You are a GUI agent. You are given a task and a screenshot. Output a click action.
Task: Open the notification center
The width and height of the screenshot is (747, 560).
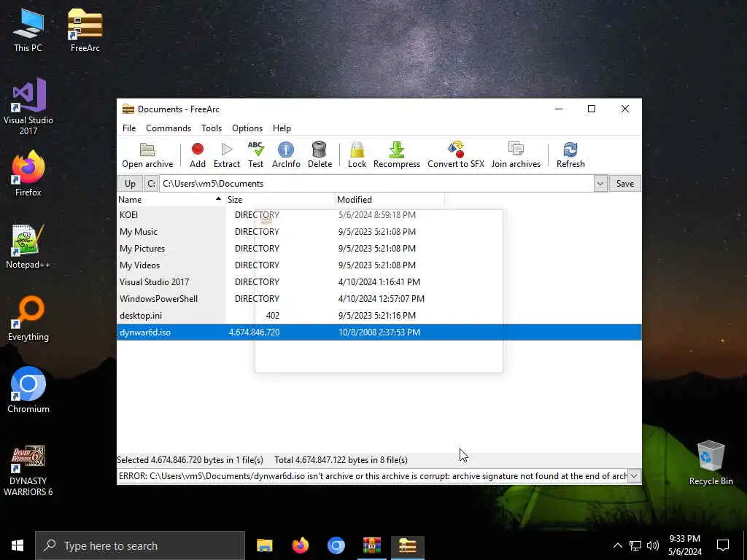(x=723, y=545)
